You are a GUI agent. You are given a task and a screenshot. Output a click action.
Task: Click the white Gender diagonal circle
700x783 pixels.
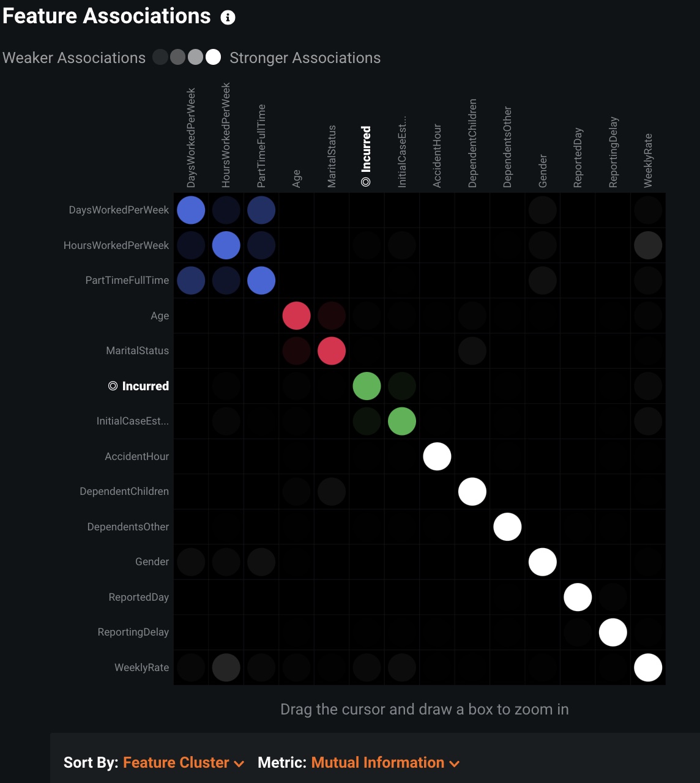[x=542, y=562]
